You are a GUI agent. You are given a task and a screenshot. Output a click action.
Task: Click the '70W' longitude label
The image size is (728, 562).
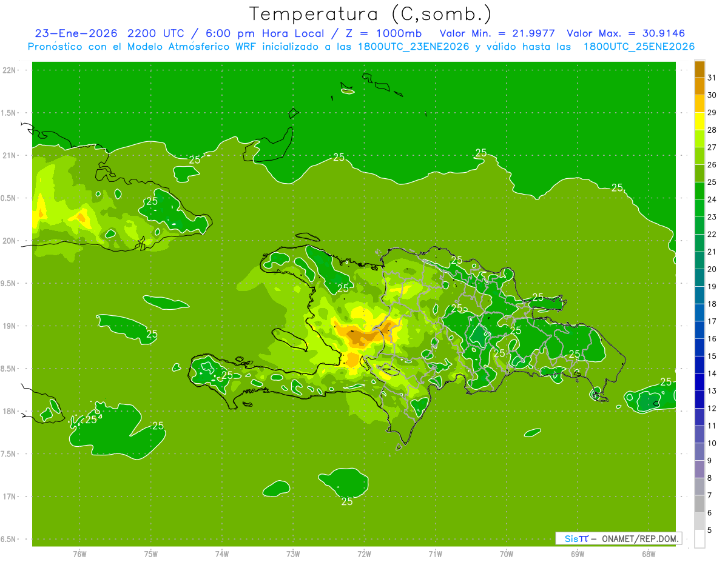pyautogui.click(x=507, y=554)
